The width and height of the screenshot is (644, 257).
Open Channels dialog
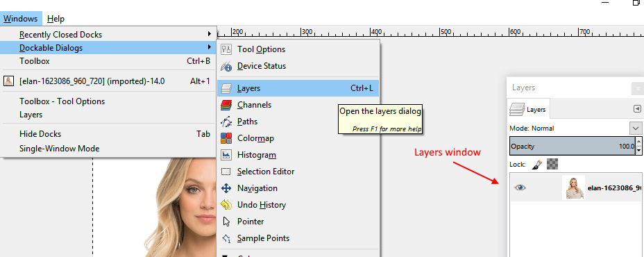coord(298,105)
